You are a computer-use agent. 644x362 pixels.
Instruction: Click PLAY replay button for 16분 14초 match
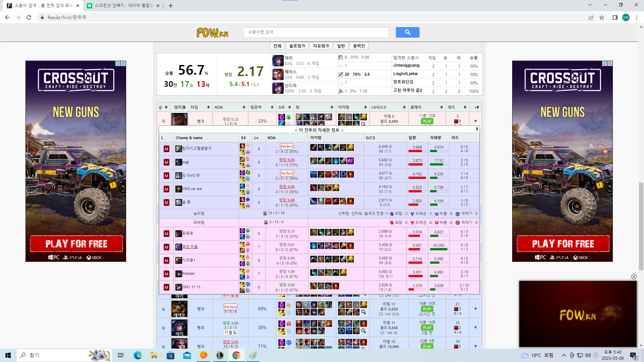pyautogui.click(x=427, y=328)
